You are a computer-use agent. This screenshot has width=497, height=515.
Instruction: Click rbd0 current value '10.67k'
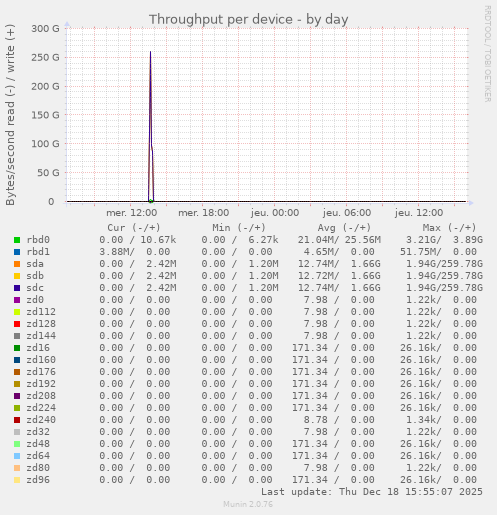point(158,240)
